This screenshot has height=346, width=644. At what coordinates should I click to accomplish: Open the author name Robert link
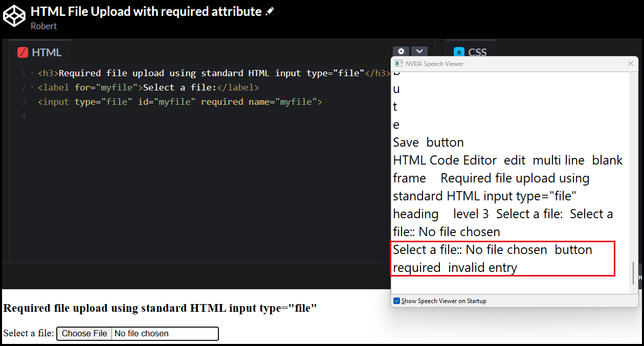click(x=43, y=26)
